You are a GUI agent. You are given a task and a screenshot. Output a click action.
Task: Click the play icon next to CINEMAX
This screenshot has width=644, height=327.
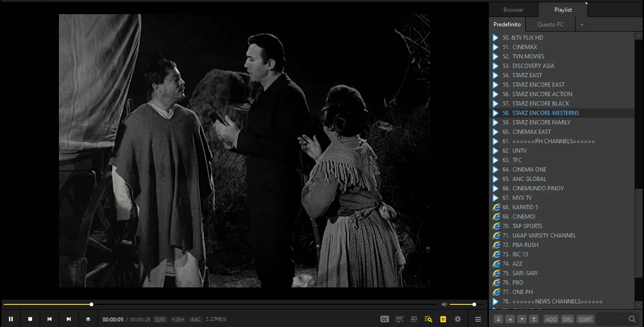[495, 47]
